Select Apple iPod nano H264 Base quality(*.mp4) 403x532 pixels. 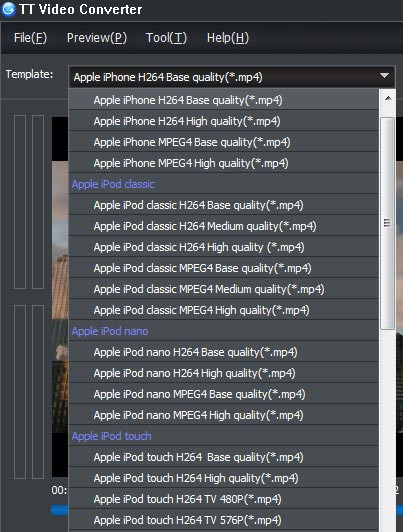click(224, 352)
